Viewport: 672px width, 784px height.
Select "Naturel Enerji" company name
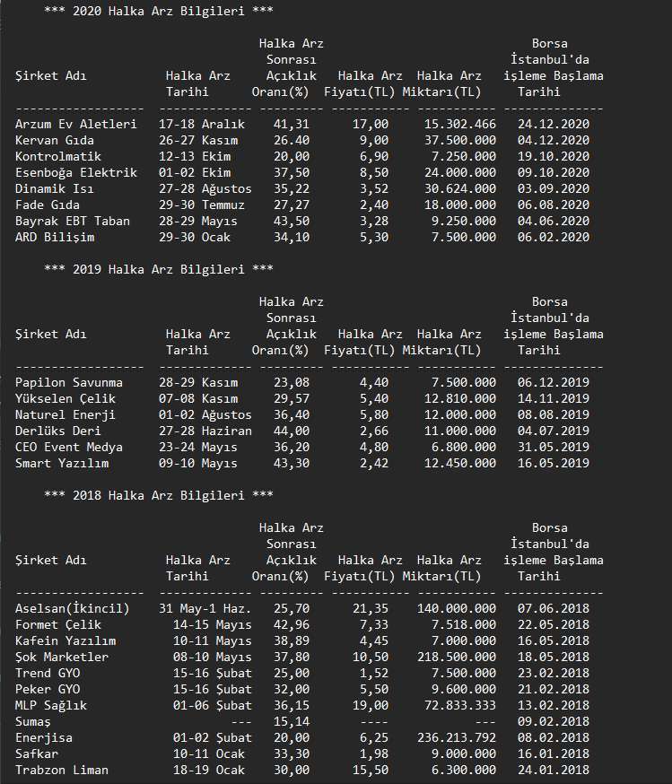tap(65, 414)
